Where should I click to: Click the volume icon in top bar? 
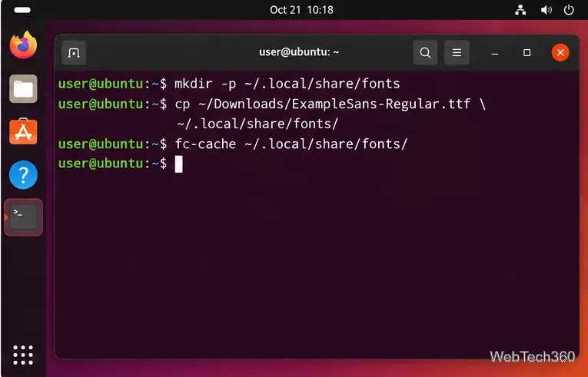point(546,10)
